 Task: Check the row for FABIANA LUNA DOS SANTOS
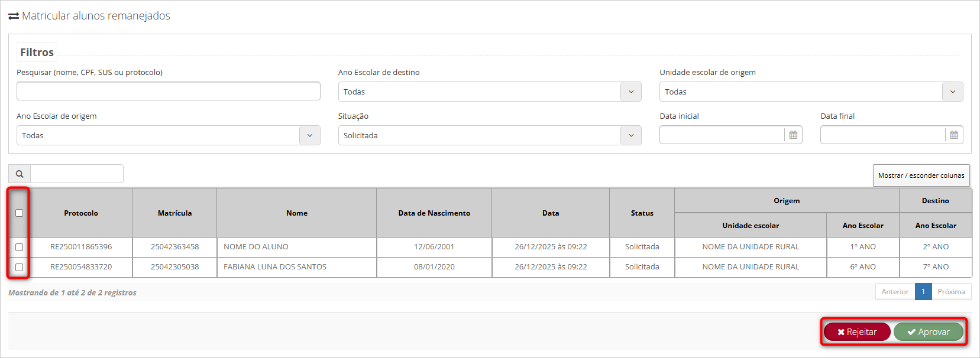pyautogui.click(x=20, y=267)
